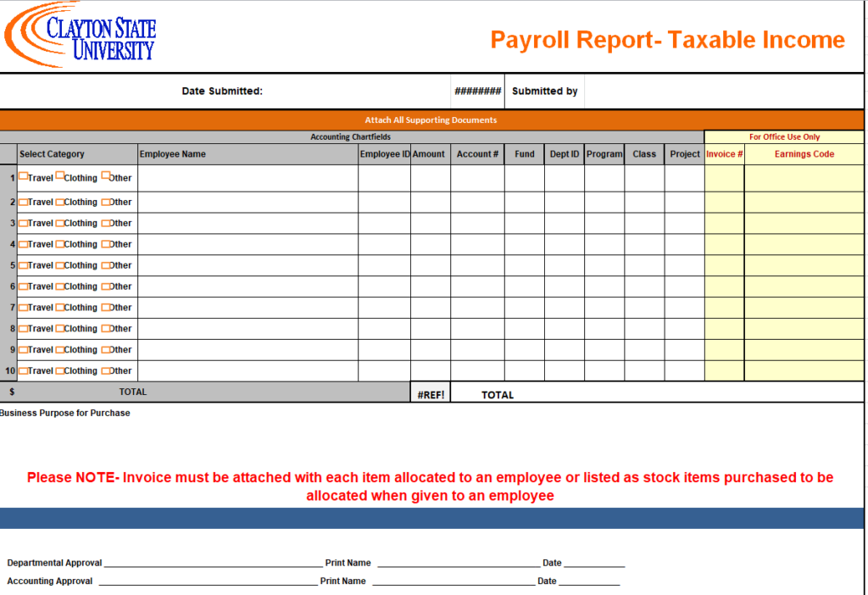Image resolution: width=868 pixels, height=595 pixels.
Task: Select the Clothing checkbox in row 3
Action: pyautogui.click(x=60, y=223)
